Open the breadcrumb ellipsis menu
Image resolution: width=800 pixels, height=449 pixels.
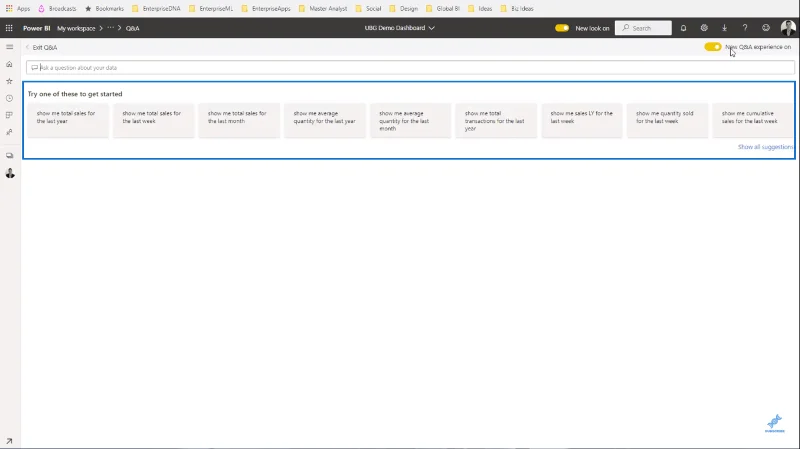[110, 28]
